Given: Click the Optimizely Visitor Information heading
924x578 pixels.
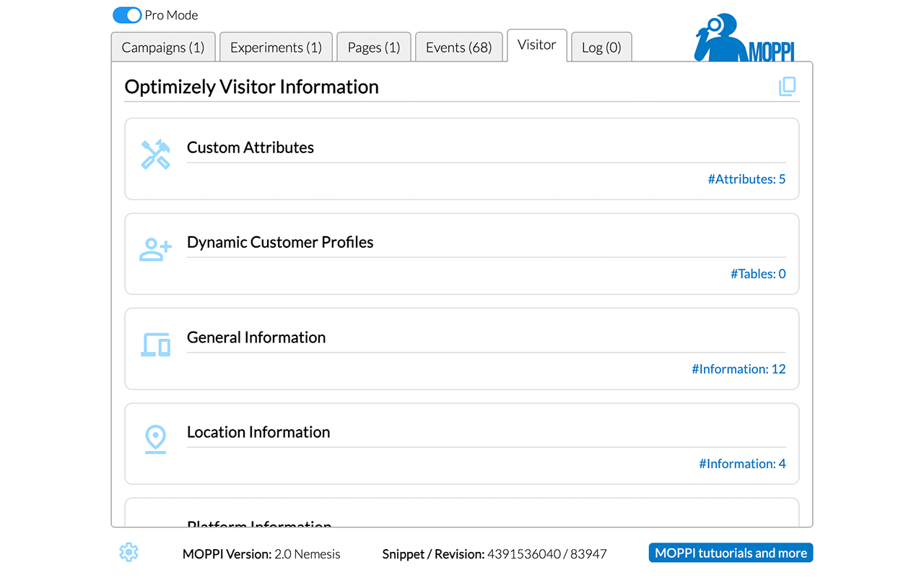Looking at the screenshot, I should tap(252, 87).
